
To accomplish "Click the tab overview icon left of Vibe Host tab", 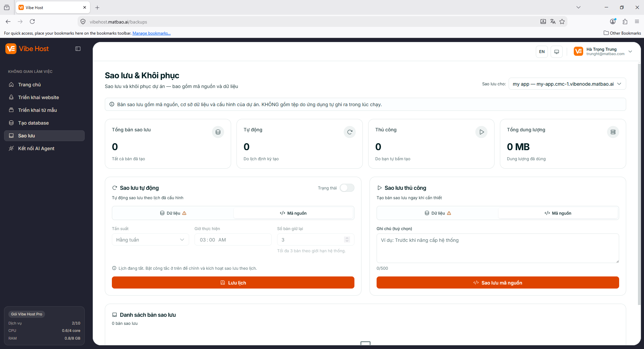I will pos(7,7).
